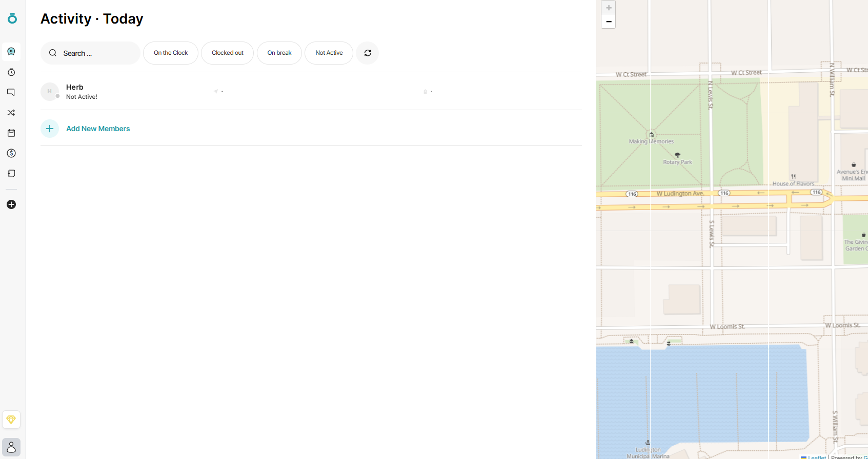Click the Rotary Park map marker
Image resolution: width=868 pixels, height=459 pixels.
[677, 155]
